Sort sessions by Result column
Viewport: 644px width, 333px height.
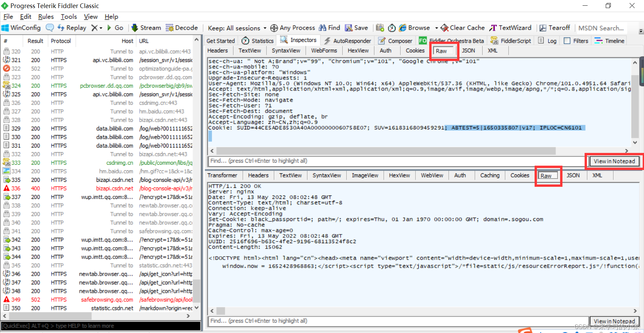tap(35, 41)
